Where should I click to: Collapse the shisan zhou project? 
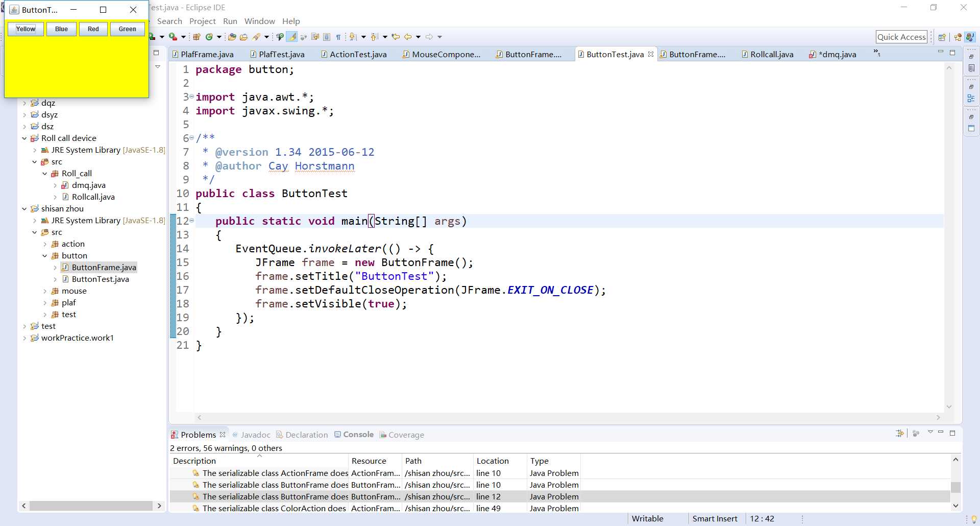[24, 209]
